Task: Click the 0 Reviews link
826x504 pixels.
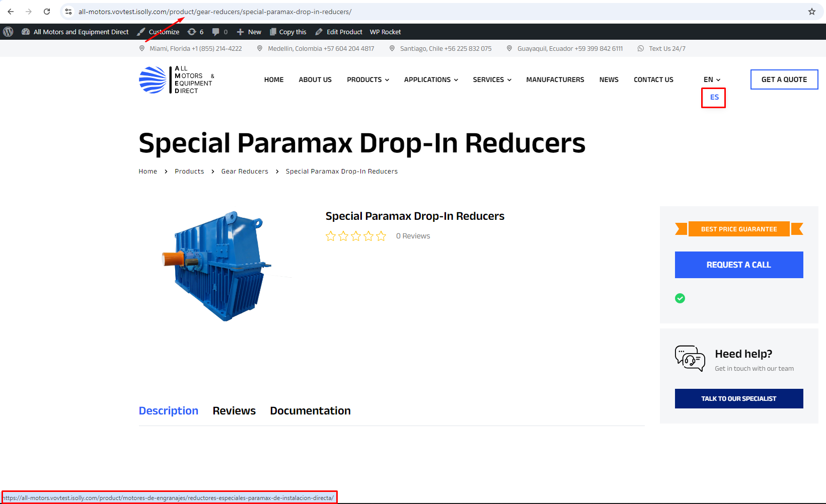Action: click(413, 236)
